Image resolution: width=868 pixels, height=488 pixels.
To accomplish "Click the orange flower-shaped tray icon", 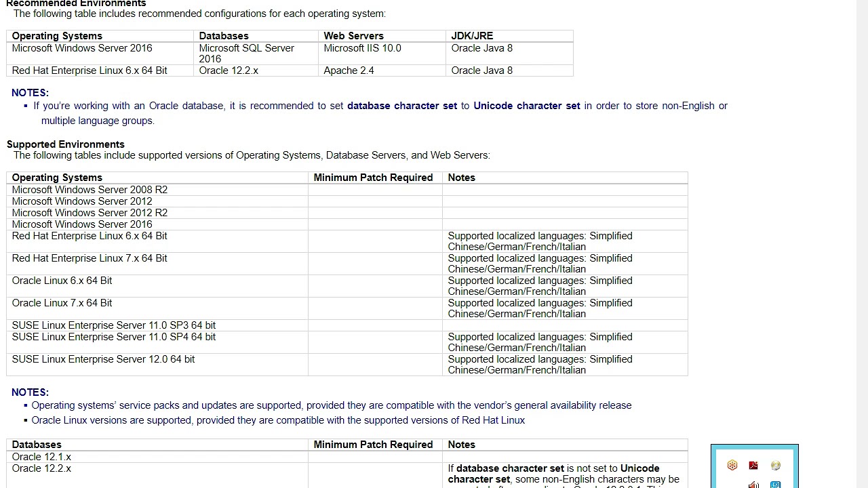I will pos(732,465).
